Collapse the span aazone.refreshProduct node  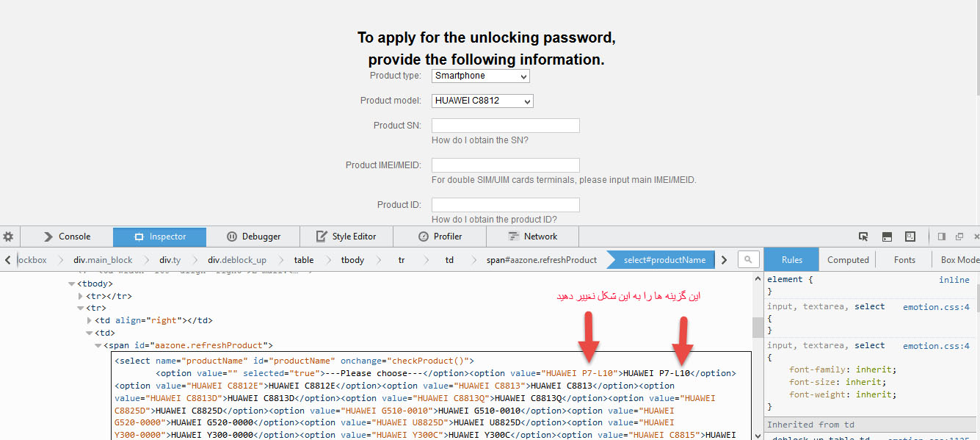point(98,345)
